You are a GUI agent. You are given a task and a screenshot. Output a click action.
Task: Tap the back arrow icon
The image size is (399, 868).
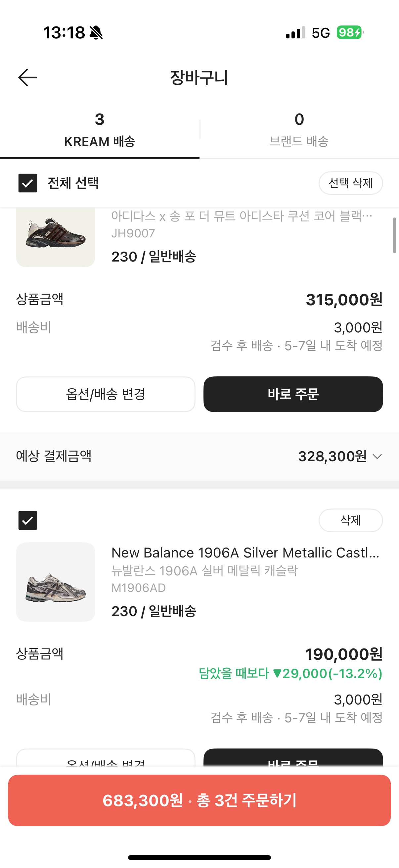pyautogui.click(x=27, y=77)
